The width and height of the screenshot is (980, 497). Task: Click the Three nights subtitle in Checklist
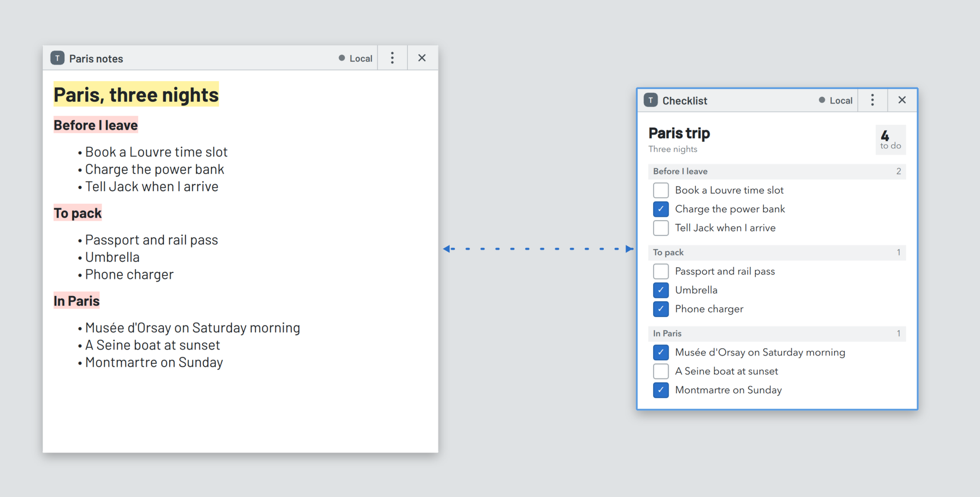click(x=673, y=149)
